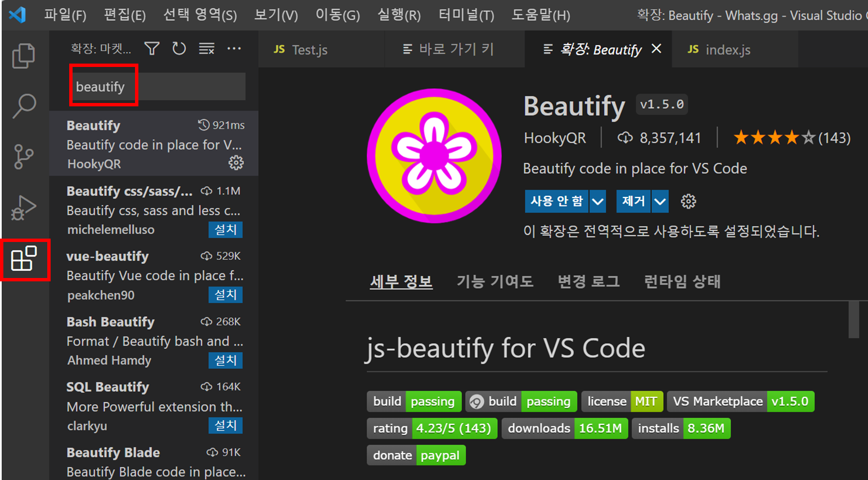Select the Bash Beautify list item
Image resolution: width=868 pixels, height=480 pixels.
(x=154, y=339)
